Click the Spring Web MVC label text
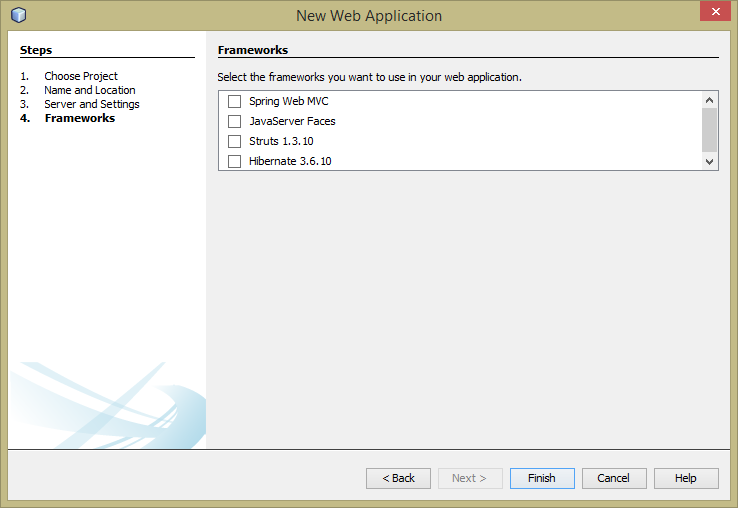Viewport: 738px width, 508px height. 289,101
